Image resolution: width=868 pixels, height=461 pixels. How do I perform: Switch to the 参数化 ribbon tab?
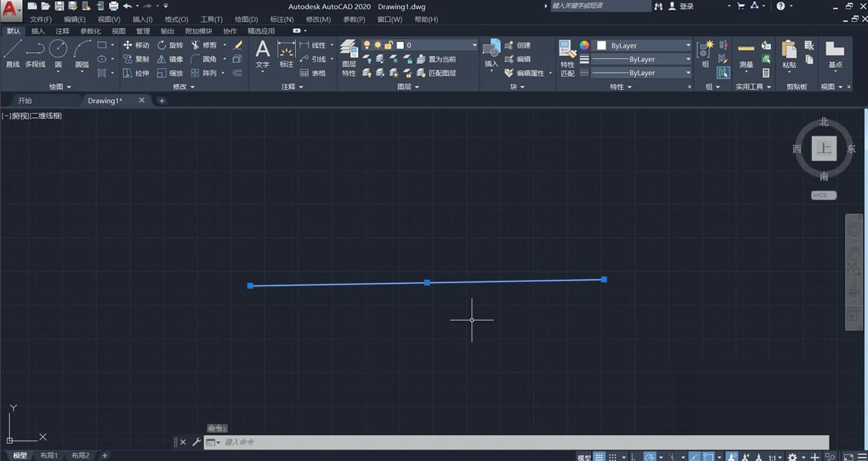point(90,31)
